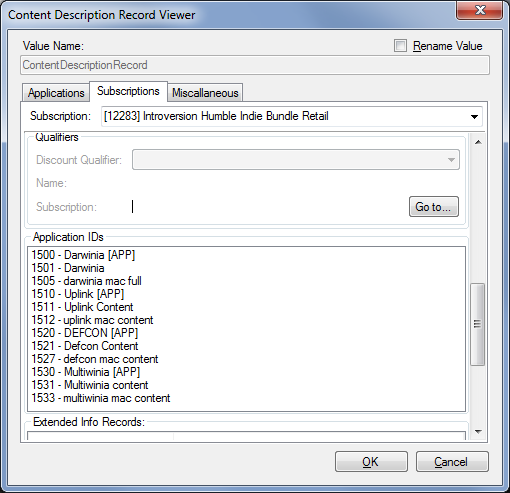Click the Value Name text field

[255, 65]
